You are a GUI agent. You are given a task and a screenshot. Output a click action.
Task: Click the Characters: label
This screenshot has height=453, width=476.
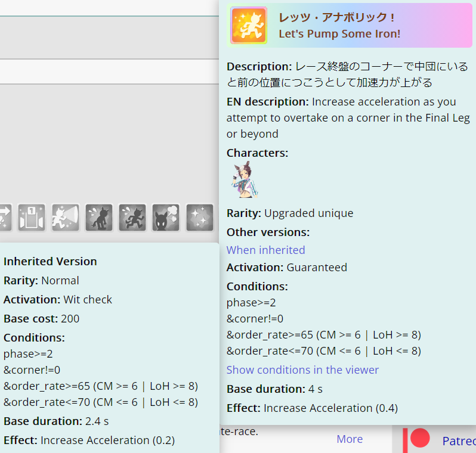tap(257, 153)
